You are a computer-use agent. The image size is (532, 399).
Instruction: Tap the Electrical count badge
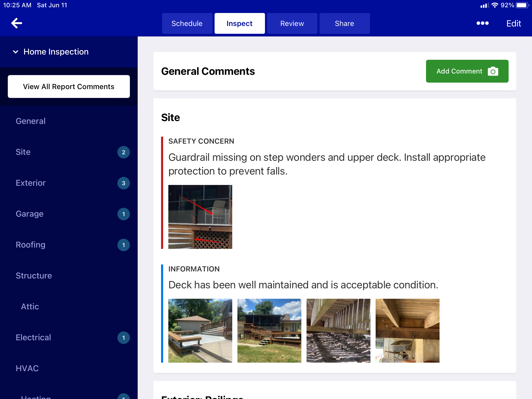124,338
